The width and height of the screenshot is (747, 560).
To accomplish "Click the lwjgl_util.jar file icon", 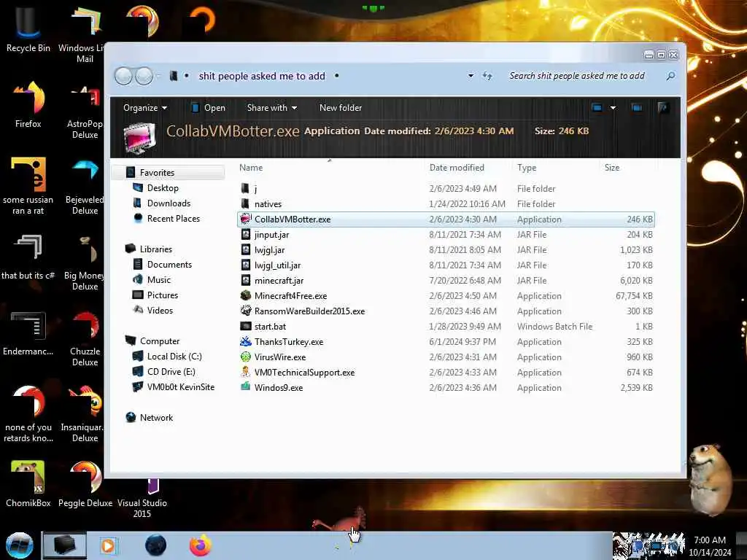I will [x=245, y=265].
